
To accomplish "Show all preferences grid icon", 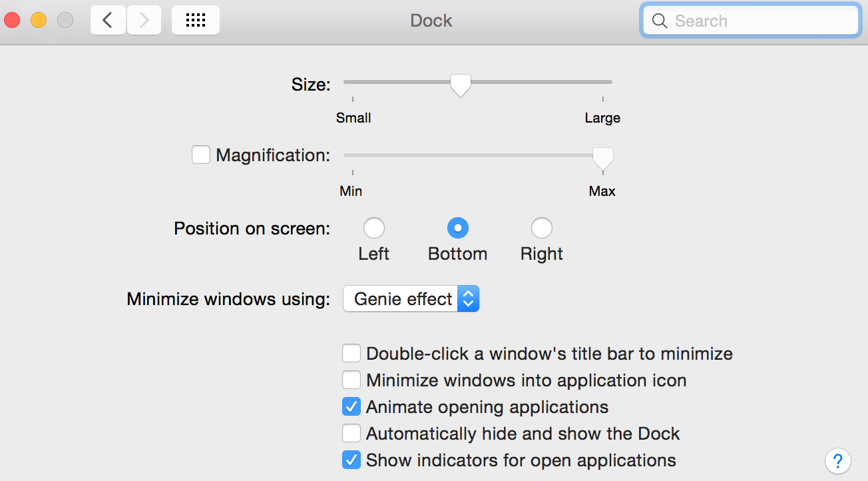I will coord(196,21).
